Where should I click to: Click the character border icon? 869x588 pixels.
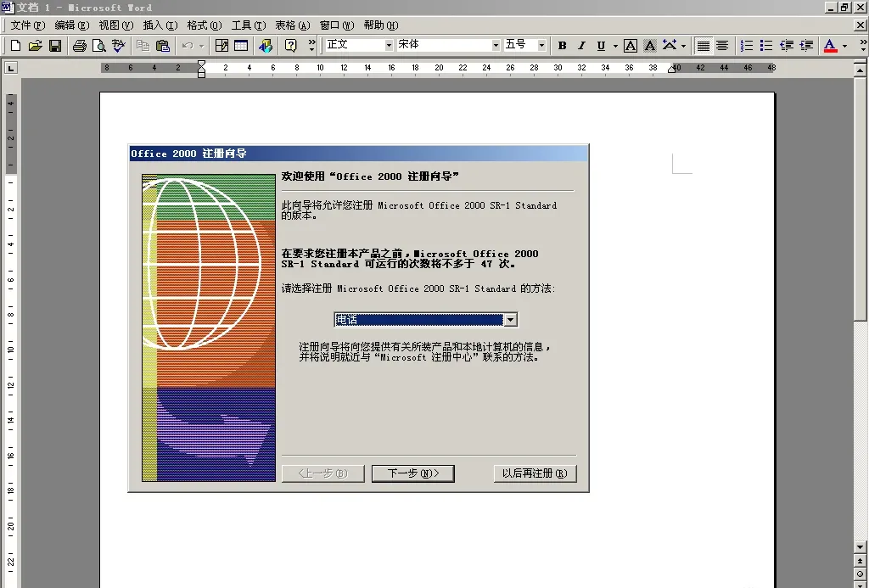[631, 46]
